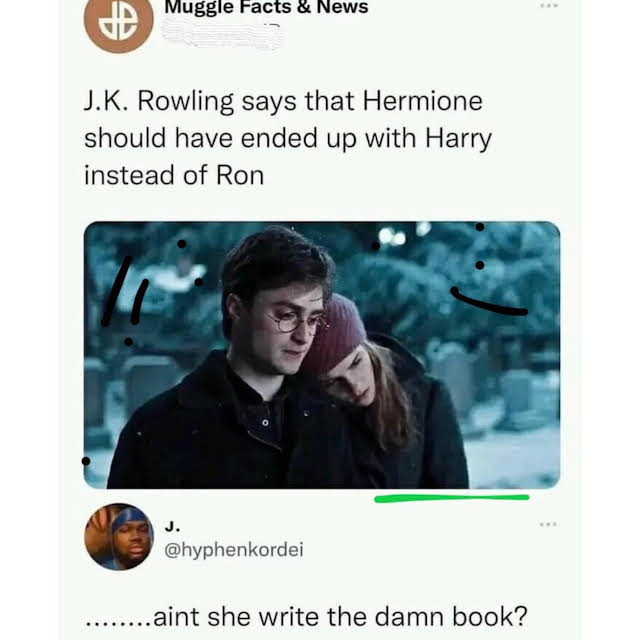Image resolution: width=640 pixels, height=640 pixels.
Task: Click the Muggle Facts & News account name
Action: coord(266,7)
